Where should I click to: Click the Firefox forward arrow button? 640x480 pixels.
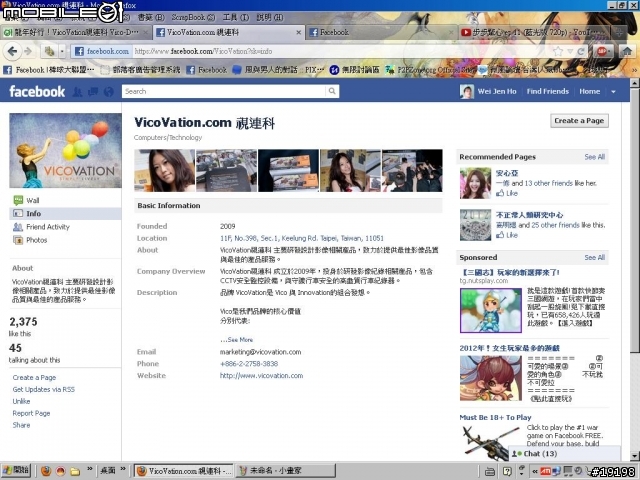tap(28, 51)
